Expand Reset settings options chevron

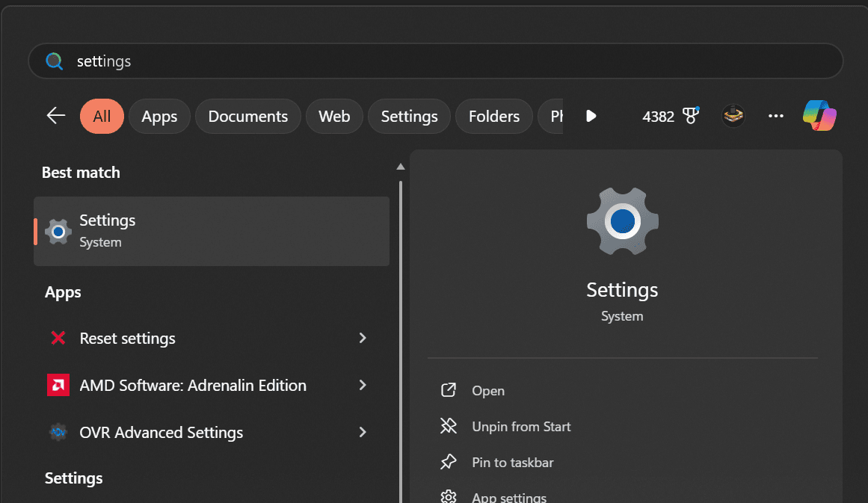point(363,338)
